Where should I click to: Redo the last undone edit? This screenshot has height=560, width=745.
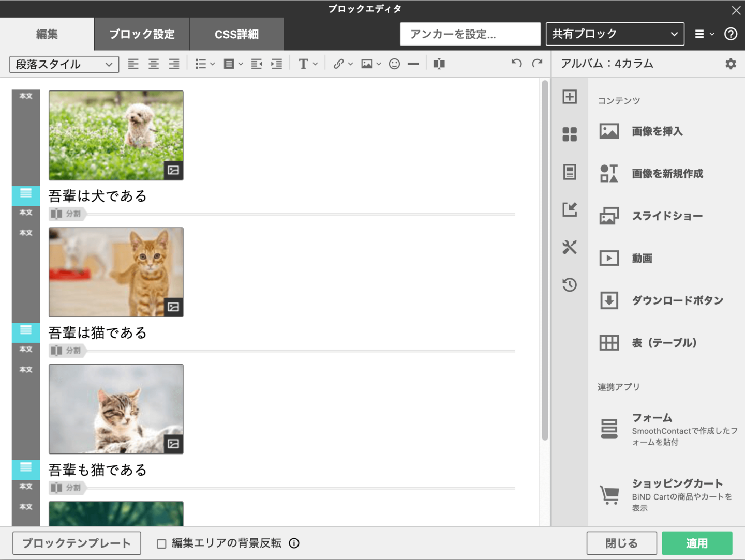coord(537,63)
